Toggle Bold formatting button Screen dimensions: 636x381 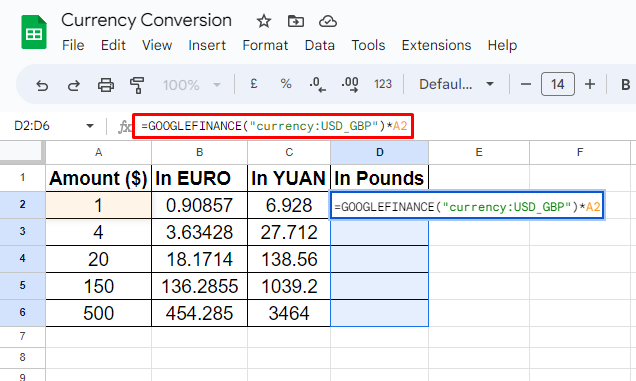[x=625, y=84]
